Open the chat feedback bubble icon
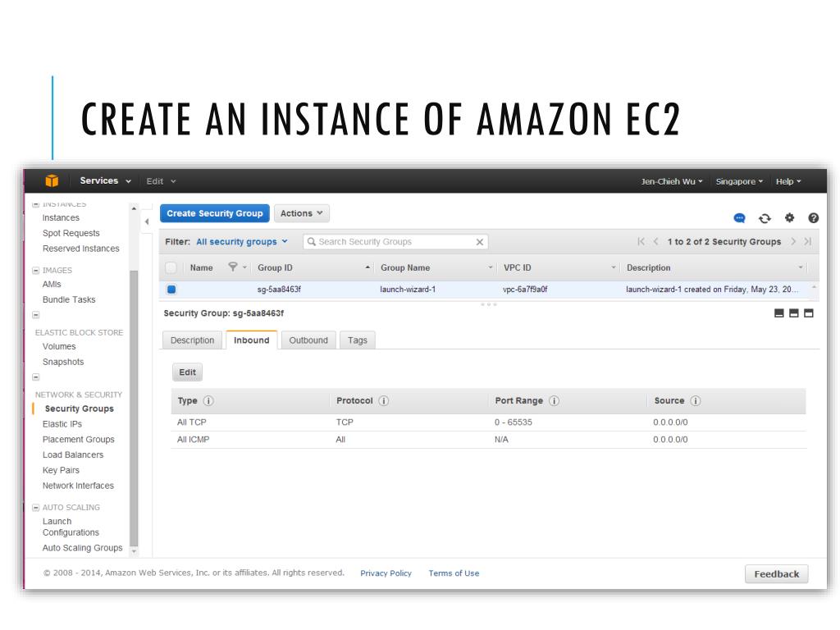The width and height of the screenshot is (840, 630). pos(739,218)
